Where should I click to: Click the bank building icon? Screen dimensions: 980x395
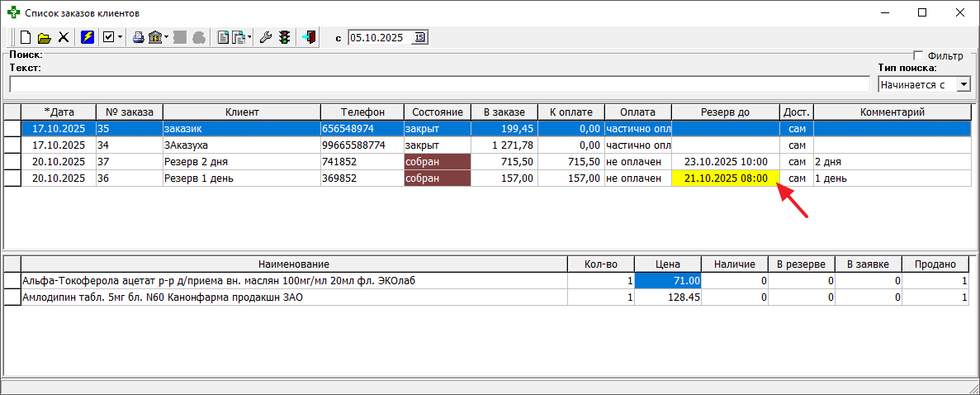coord(154,38)
